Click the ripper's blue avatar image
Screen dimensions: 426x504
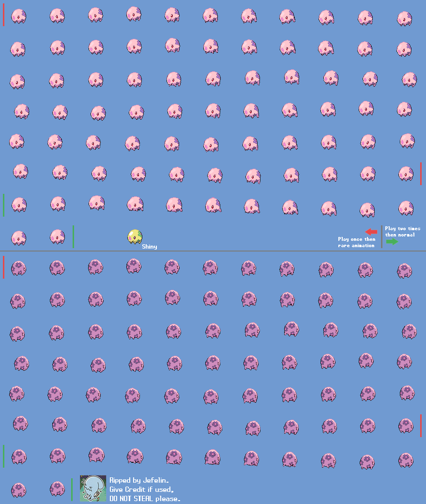(x=93, y=488)
